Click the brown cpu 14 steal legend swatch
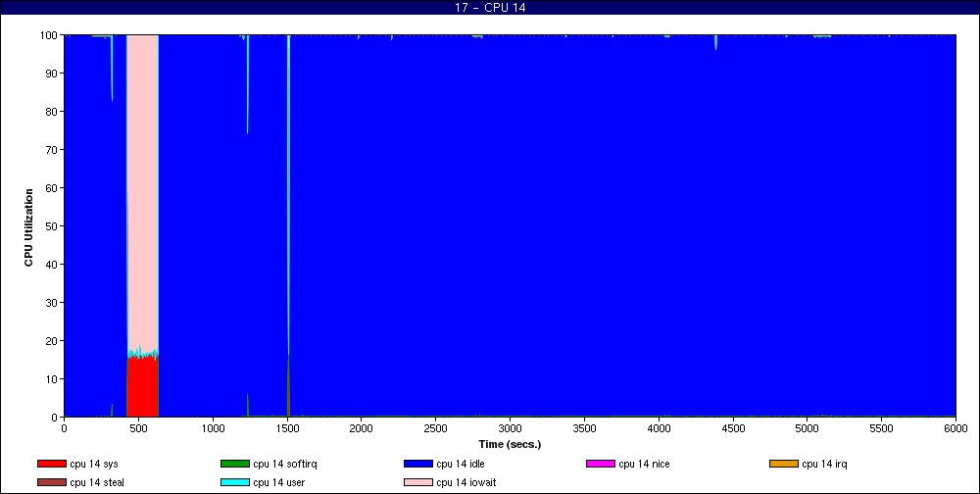980x494 pixels. [x=52, y=483]
